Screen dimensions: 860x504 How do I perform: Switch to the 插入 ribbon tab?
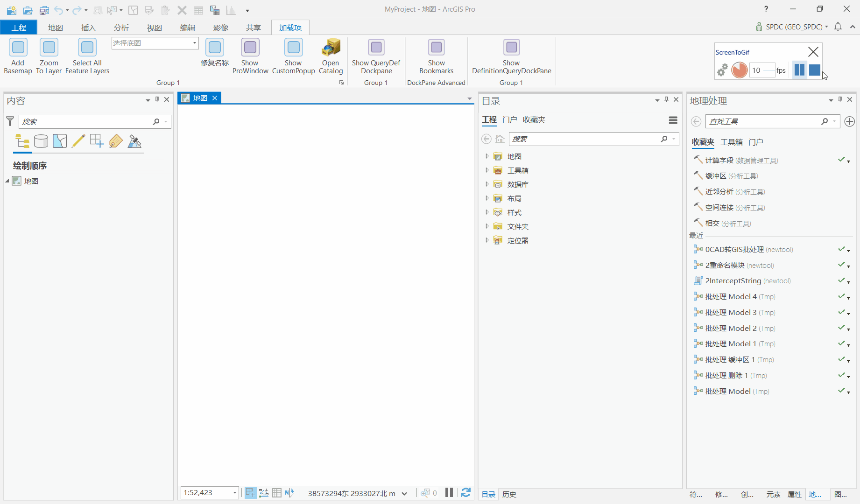(88, 28)
